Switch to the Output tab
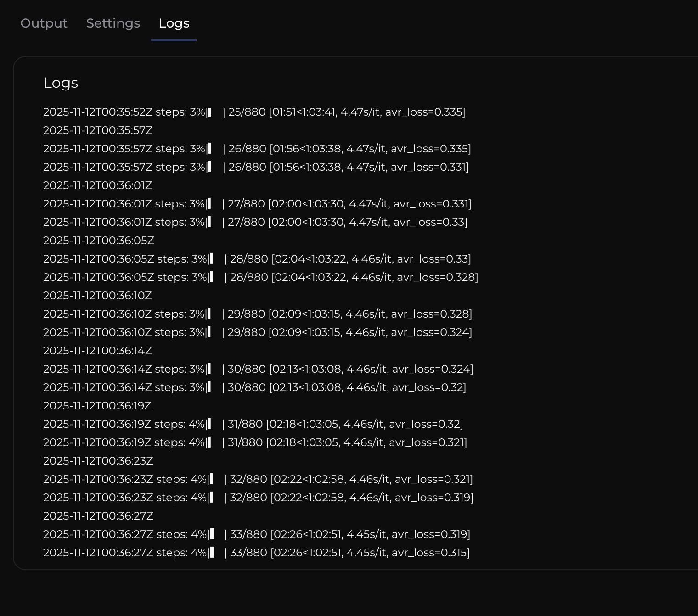The image size is (698, 616). coord(44,23)
